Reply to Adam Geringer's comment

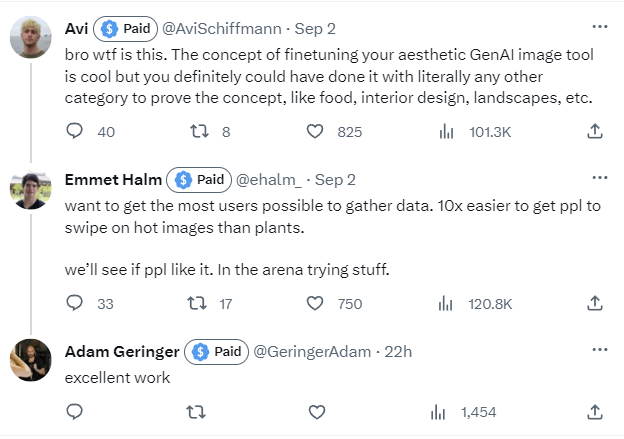coord(74,411)
